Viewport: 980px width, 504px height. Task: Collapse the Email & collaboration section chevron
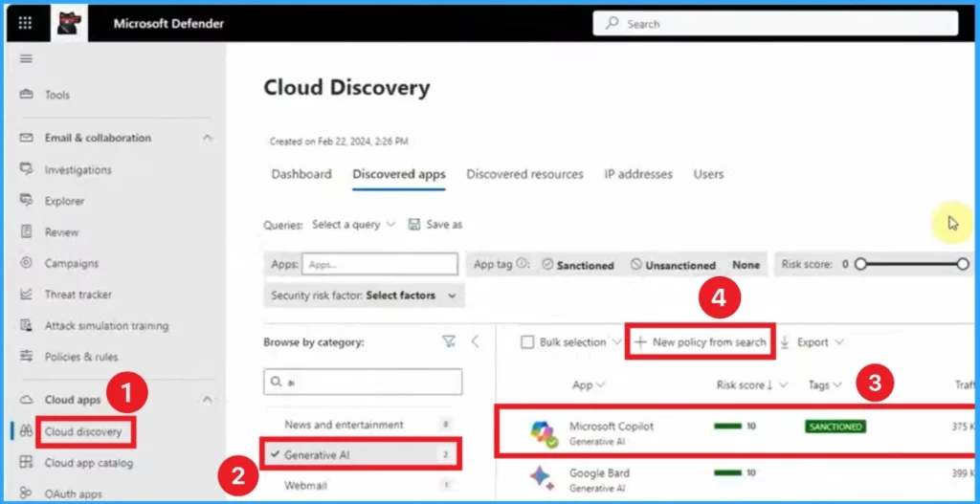(208, 138)
